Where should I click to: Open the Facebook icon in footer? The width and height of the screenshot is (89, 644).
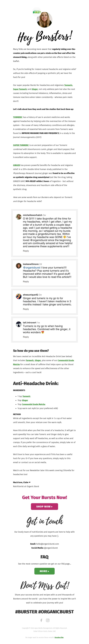point(41,620)
